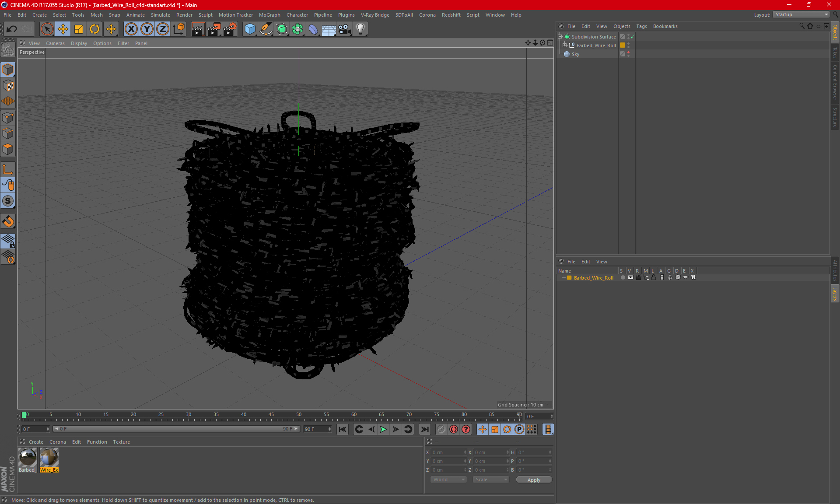Go to end of animation

coord(424,429)
